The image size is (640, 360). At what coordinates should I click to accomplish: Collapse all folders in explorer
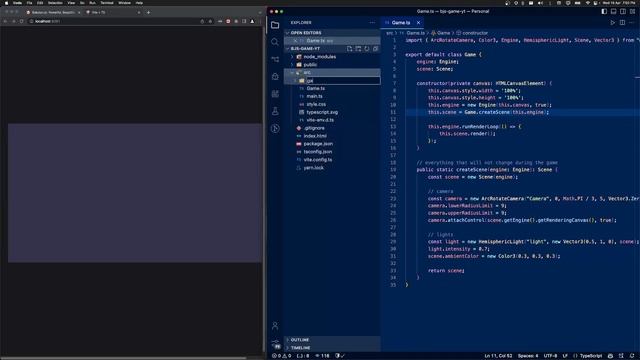click(x=375, y=49)
